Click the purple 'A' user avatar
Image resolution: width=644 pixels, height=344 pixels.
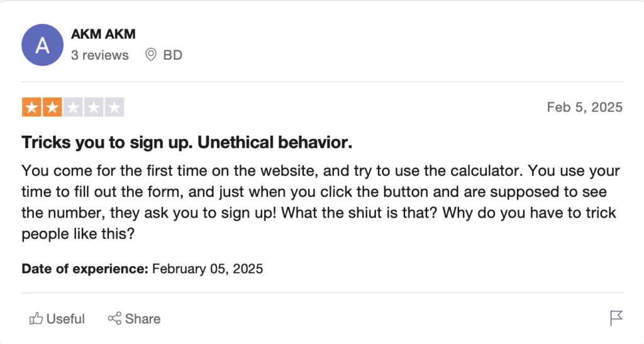42,45
